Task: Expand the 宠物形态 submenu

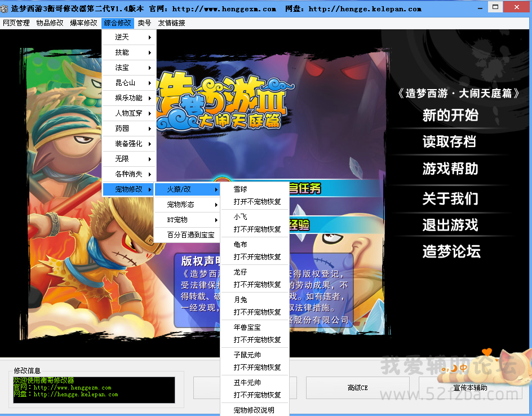Action: coord(187,205)
